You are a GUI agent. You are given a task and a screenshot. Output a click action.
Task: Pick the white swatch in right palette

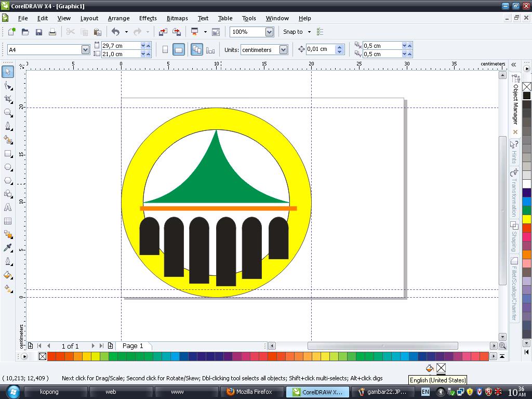pyautogui.click(x=526, y=184)
